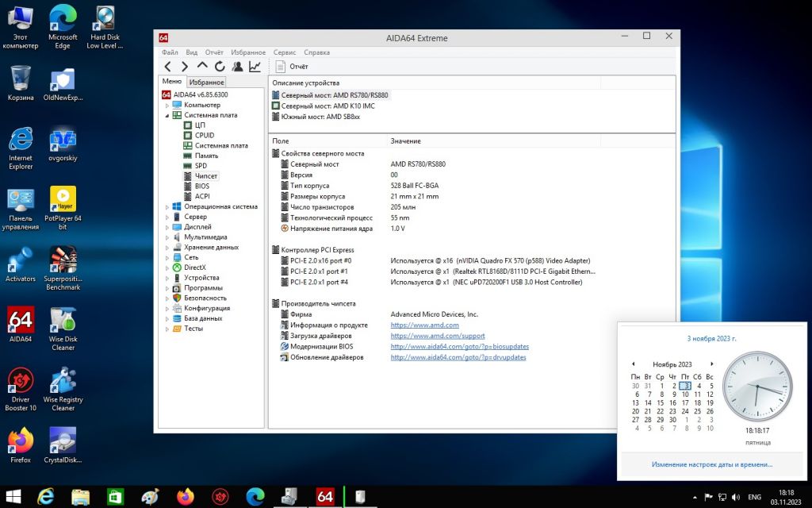Expand the Мультимедиа tree node
The image size is (812, 508).
pos(167,237)
